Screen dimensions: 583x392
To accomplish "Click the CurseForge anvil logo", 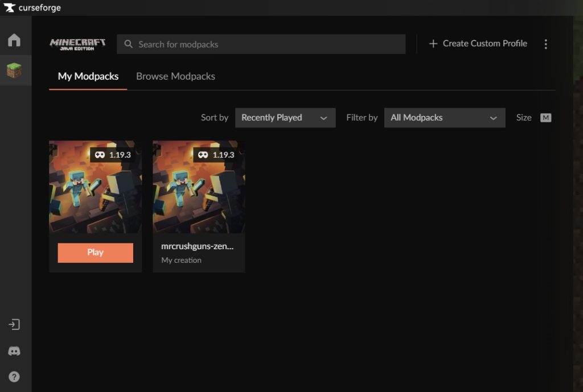I will [9, 7].
